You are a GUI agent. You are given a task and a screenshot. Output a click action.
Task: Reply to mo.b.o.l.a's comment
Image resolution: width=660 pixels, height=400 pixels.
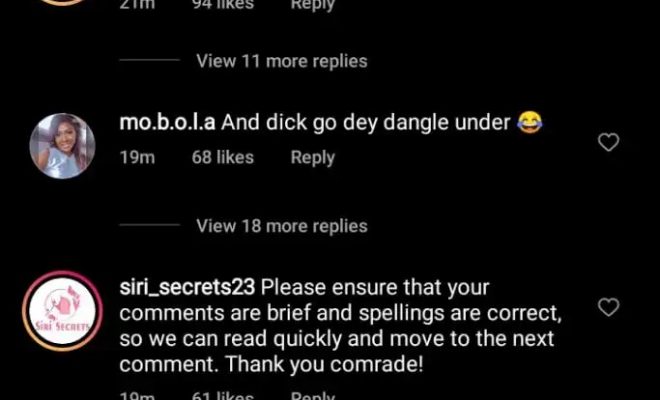point(312,157)
